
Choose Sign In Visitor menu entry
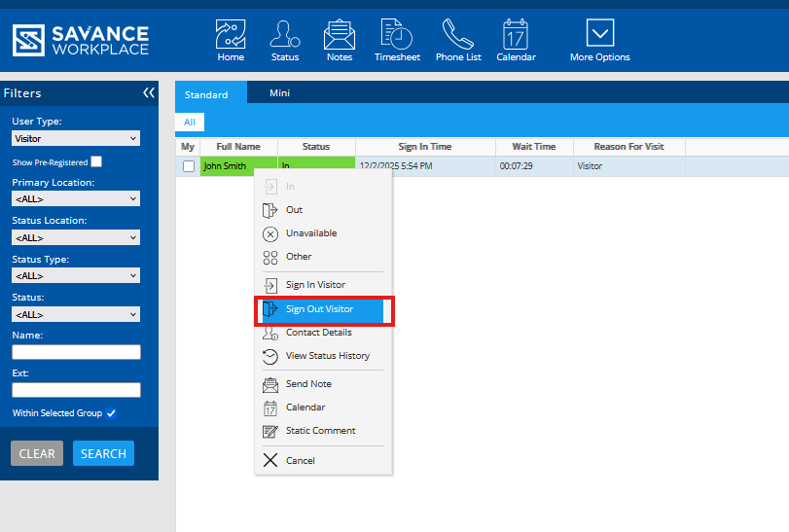tap(323, 285)
